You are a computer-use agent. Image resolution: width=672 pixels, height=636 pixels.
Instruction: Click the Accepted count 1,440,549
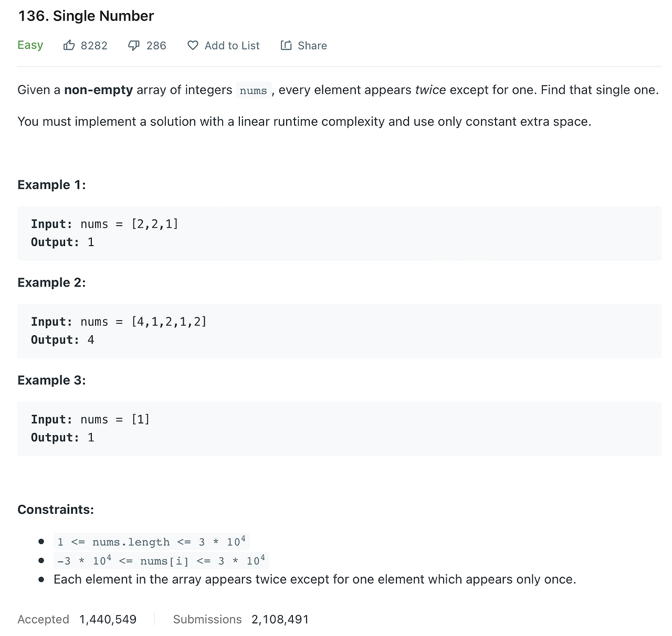[x=108, y=619]
